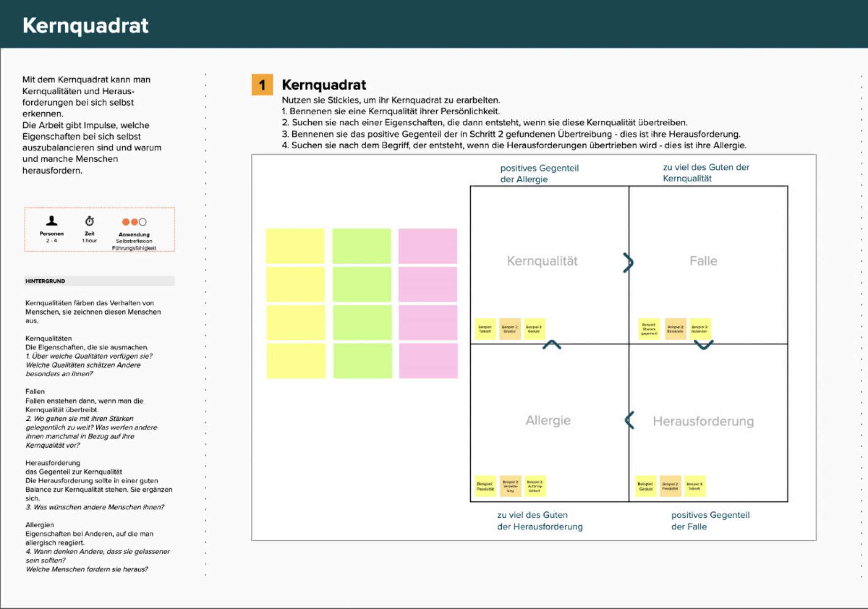Select orange 'Beispiel 2' sticky in Herausforderung
The width and height of the screenshot is (868, 609).
coord(670,486)
